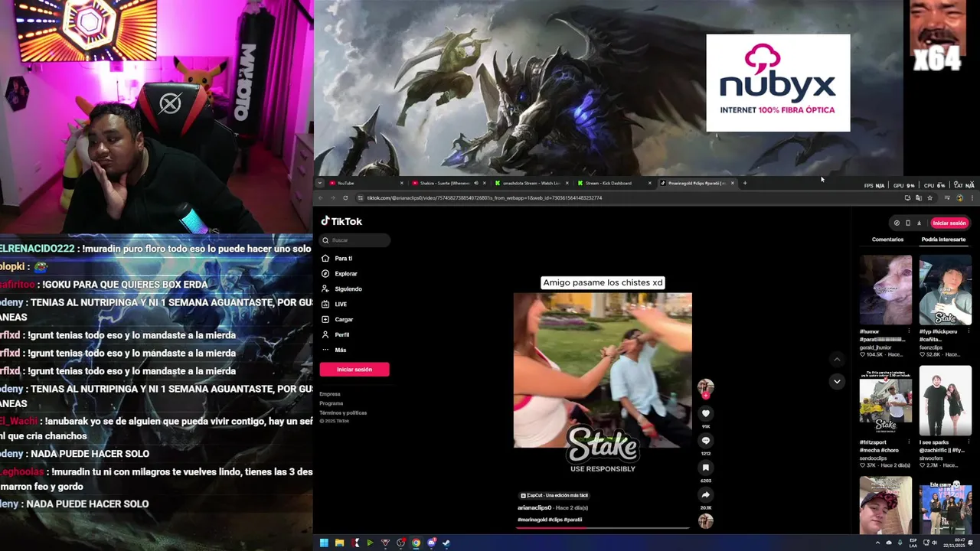Click the red Iniciar sesión sidebar button

pos(354,370)
